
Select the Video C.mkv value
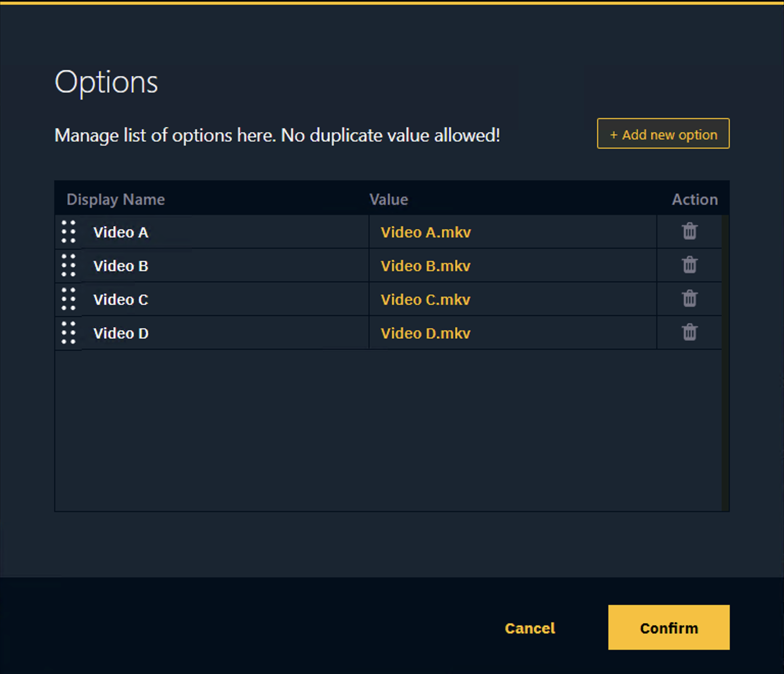(512, 300)
